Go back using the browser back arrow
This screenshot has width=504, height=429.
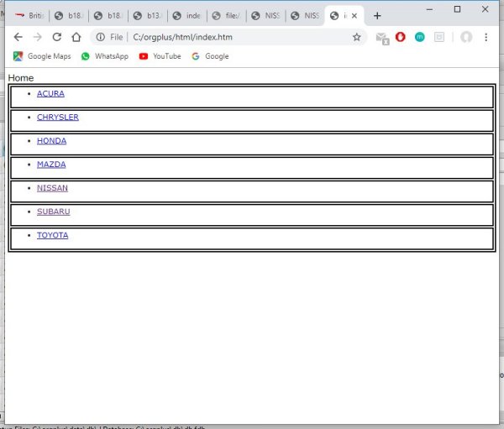point(18,37)
